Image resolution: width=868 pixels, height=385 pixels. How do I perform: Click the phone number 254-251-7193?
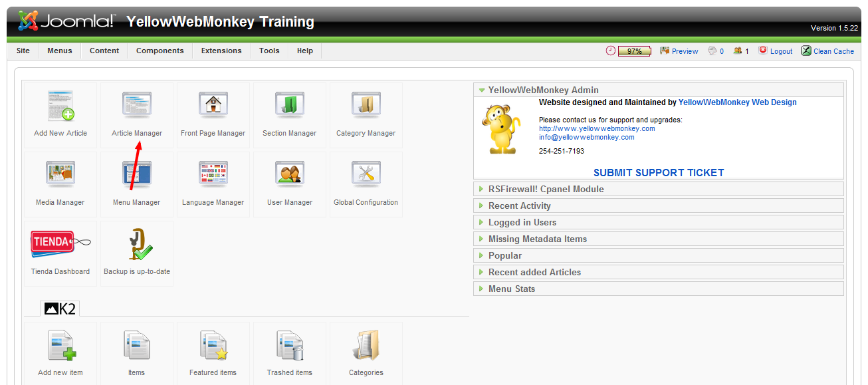click(562, 151)
